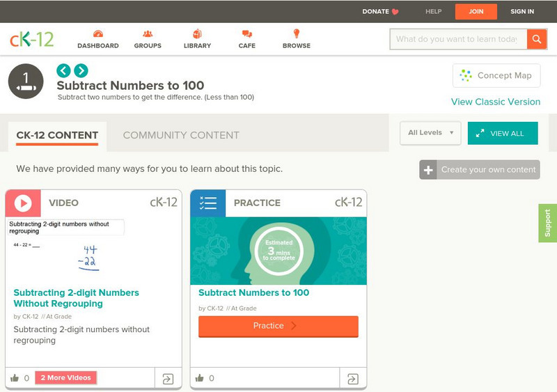Go to next concept arrow
This screenshot has width=557, height=392.
click(x=81, y=70)
